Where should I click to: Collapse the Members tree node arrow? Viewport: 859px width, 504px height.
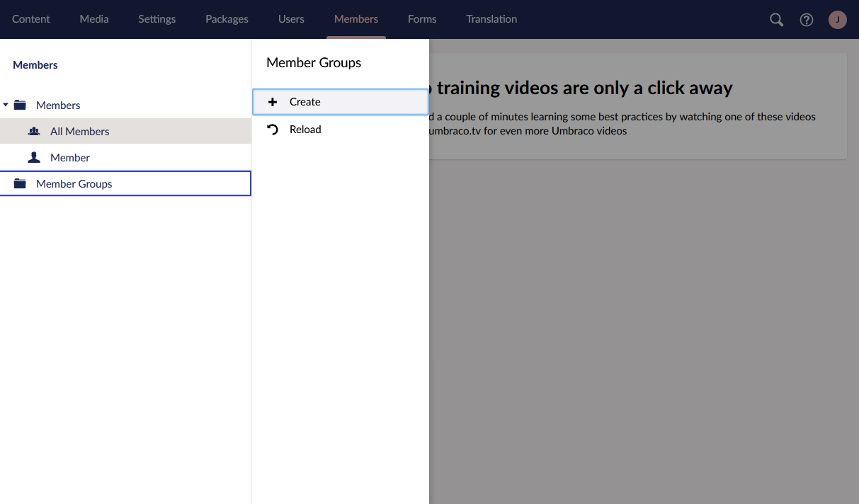coord(6,105)
